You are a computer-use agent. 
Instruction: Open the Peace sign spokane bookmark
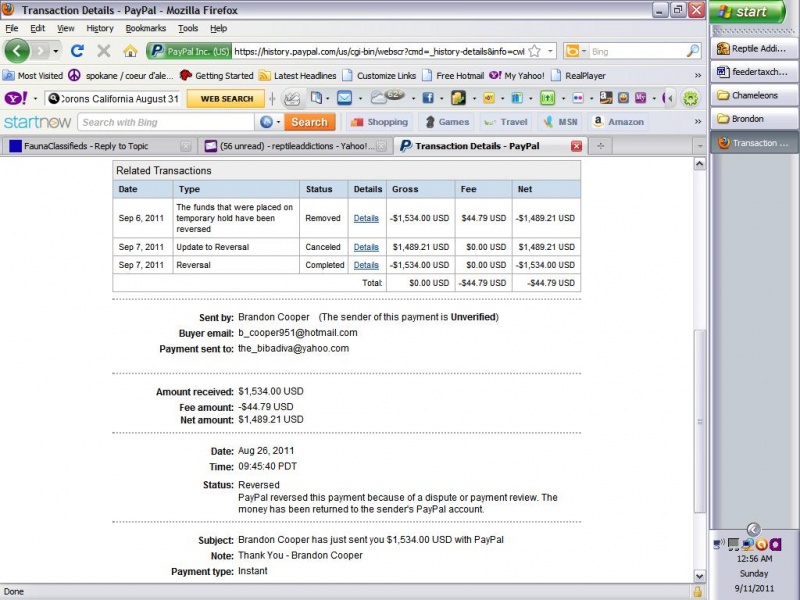[120, 76]
